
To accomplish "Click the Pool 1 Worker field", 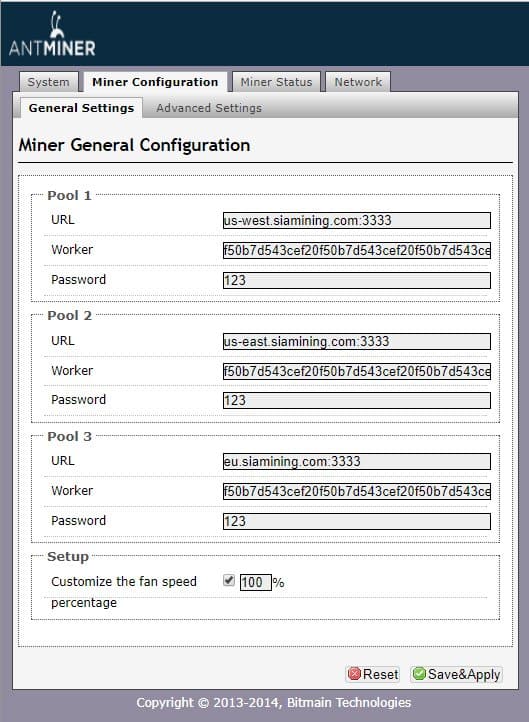I will [357, 250].
